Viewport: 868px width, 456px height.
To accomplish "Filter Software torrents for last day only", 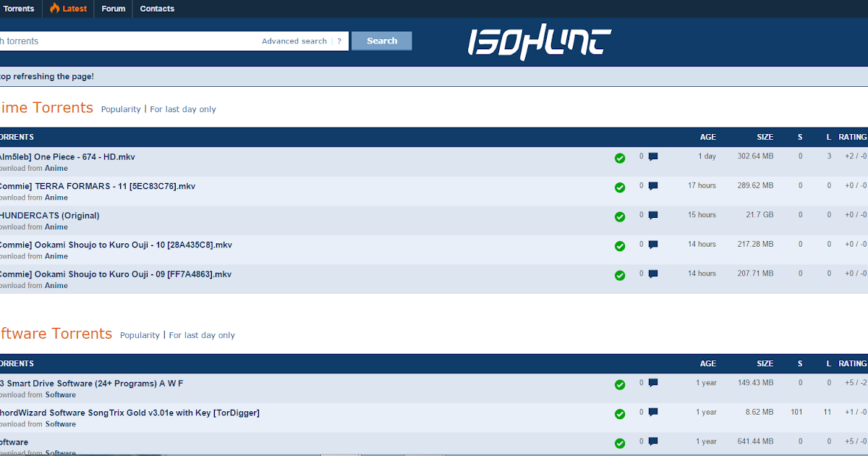I will pyautogui.click(x=202, y=335).
